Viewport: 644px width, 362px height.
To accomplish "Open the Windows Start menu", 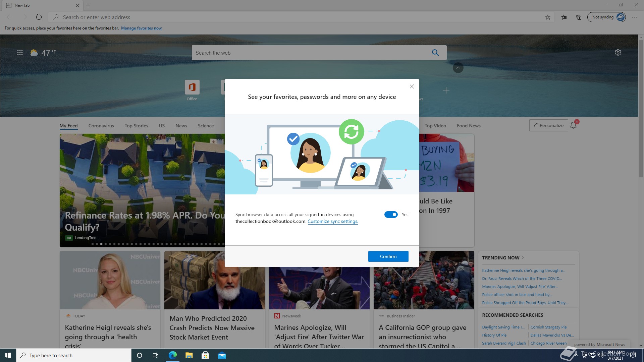I will pos(8,355).
